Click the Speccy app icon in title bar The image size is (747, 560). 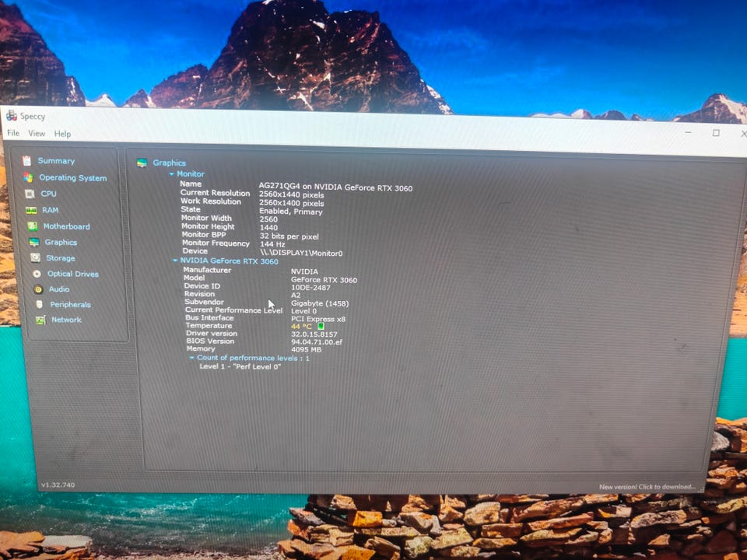(x=12, y=115)
